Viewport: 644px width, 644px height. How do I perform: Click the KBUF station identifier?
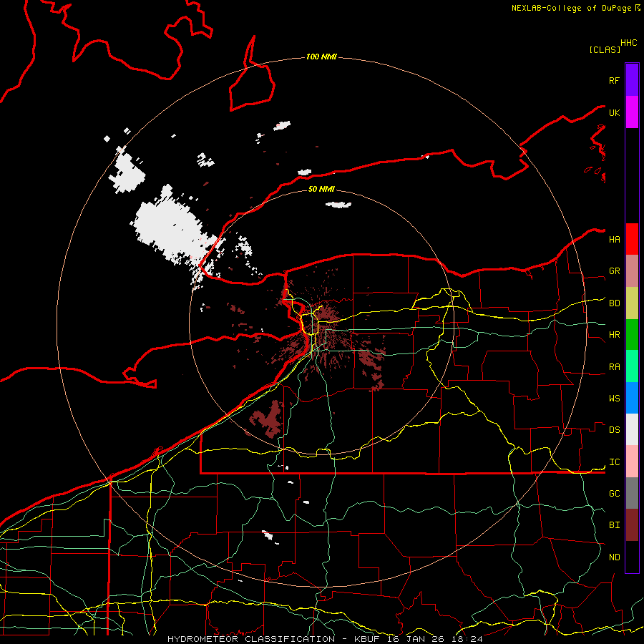coord(369,639)
